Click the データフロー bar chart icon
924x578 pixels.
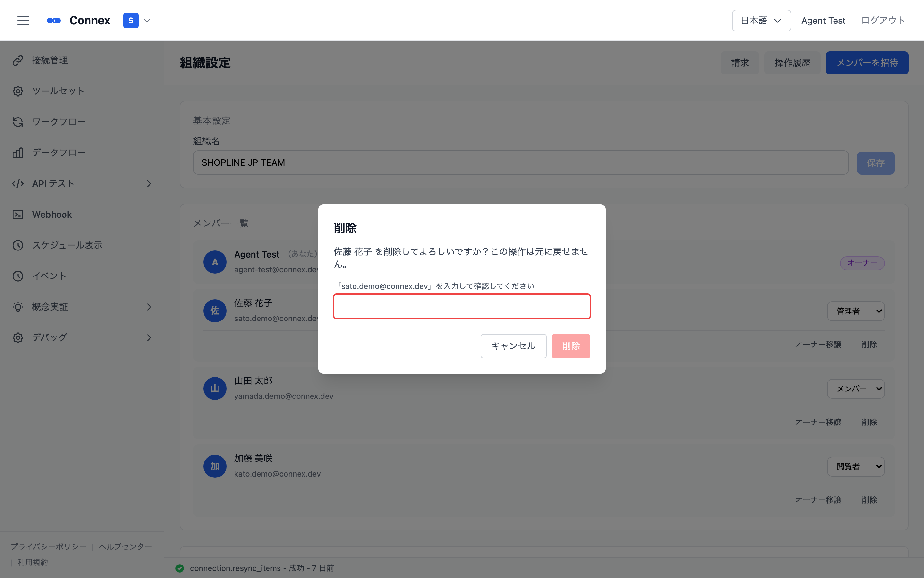tap(18, 153)
